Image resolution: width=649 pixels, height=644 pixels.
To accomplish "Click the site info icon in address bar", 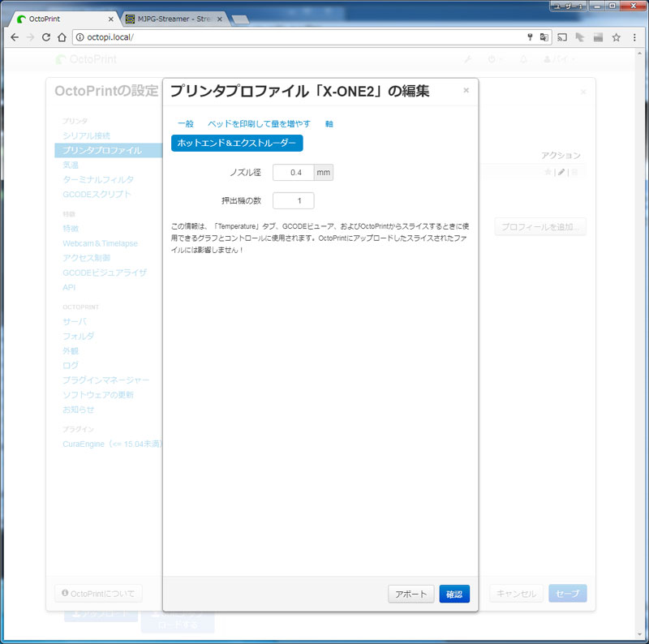I will pyautogui.click(x=80, y=37).
